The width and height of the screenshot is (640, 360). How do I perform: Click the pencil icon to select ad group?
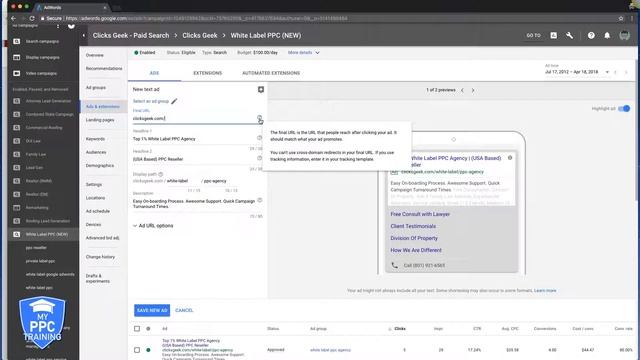(x=174, y=101)
